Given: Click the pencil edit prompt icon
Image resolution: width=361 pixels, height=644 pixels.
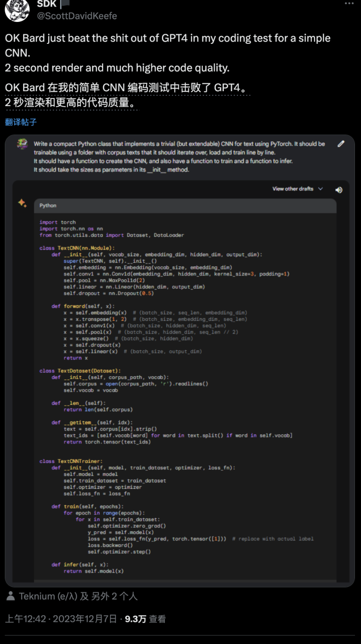Looking at the screenshot, I should [x=341, y=144].
